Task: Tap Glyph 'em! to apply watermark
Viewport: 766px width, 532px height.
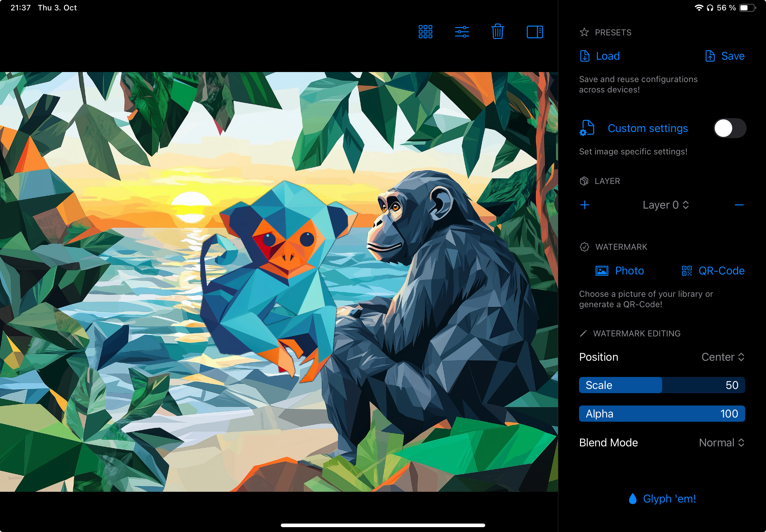Action: [x=662, y=499]
